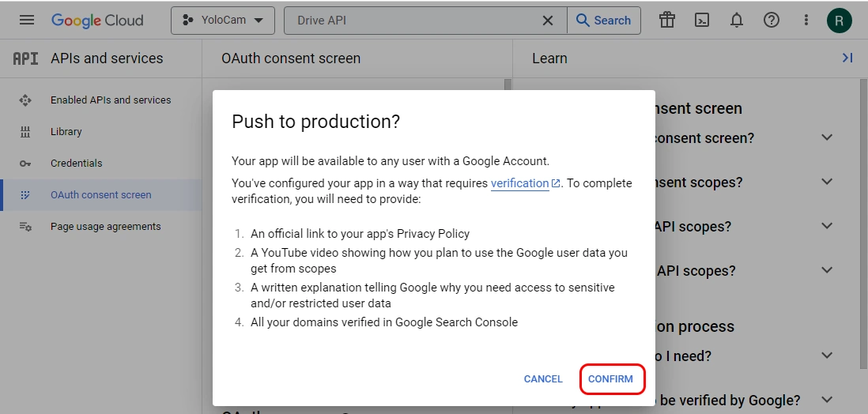Click the written explanation requirement list item
This screenshot has width=868, height=414.
pos(432,295)
